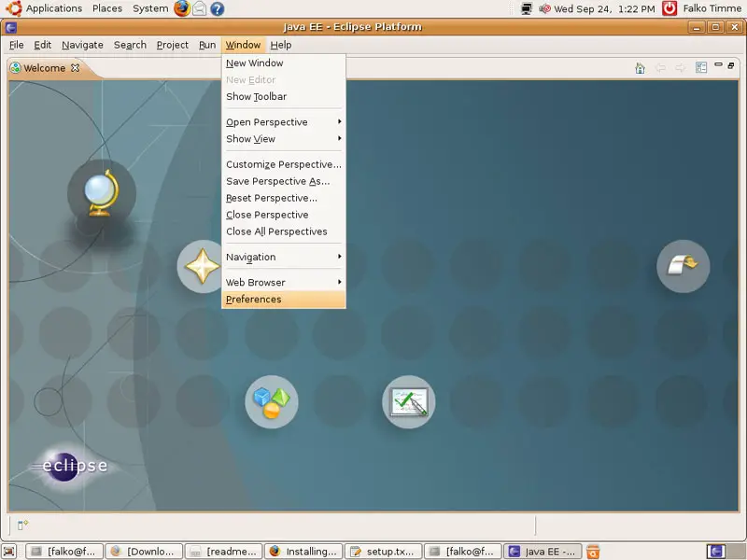The height and width of the screenshot is (560, 747).
Task: Open the Search menu
Action: (130, 45)
